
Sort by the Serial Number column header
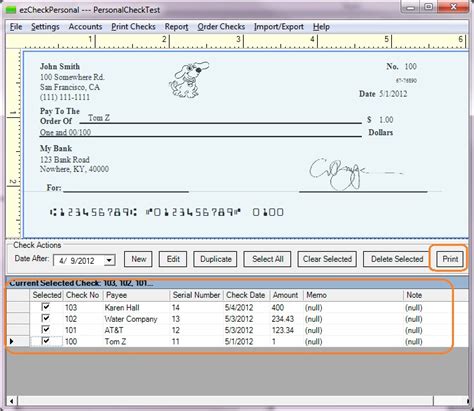point(196,295)
